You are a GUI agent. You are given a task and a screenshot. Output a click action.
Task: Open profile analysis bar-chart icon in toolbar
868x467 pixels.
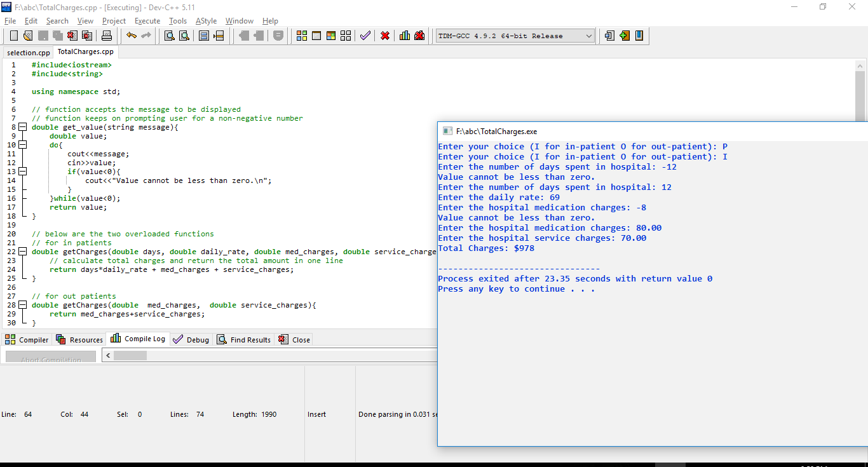point(405,36)
